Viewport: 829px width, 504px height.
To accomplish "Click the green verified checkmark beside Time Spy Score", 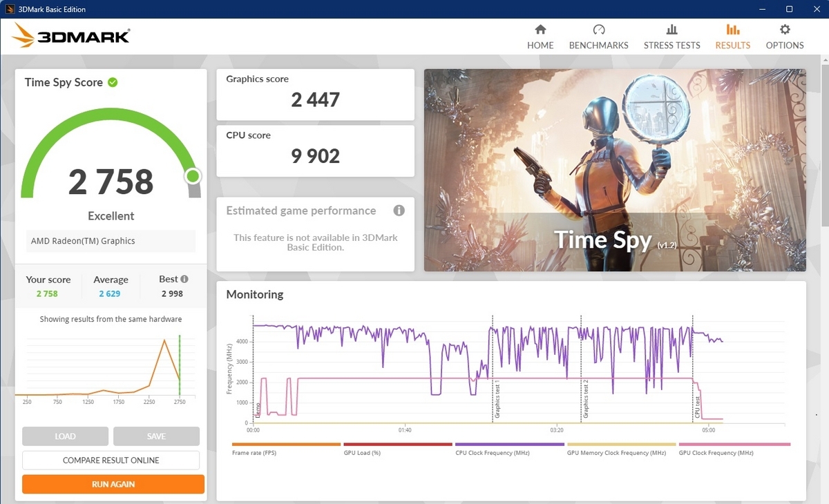I will (x=113, y=82).
